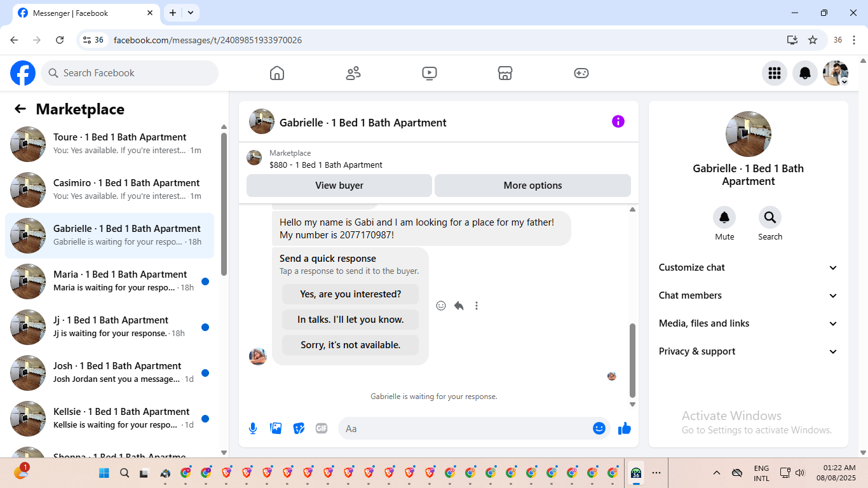Open Maria apartment conversation
The height and width of the screenshot is (488, 868).
(109, 281)
